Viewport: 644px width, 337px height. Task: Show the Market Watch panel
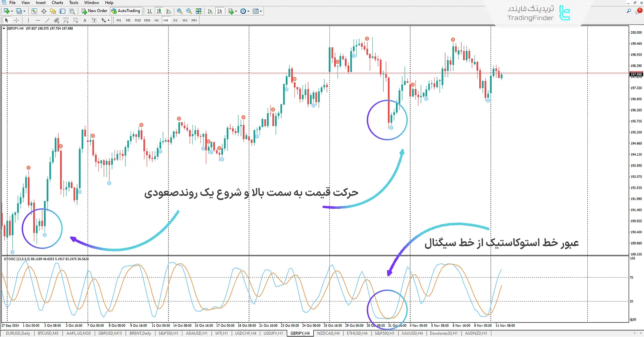pyautogui.click(x=34, y=11)
